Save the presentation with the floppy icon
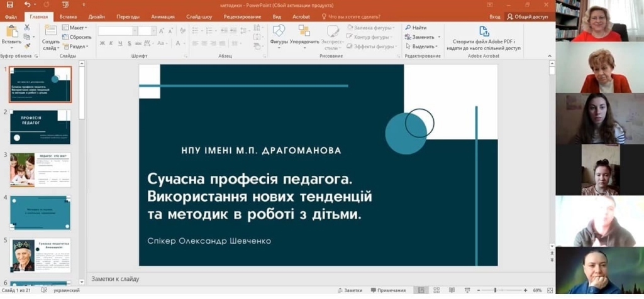Viewport: 644px width, 299px height. click(10, 5)
